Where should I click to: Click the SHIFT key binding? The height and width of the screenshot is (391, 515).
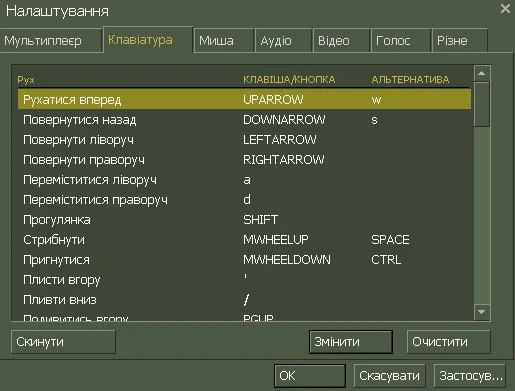(x=260, y=220)
